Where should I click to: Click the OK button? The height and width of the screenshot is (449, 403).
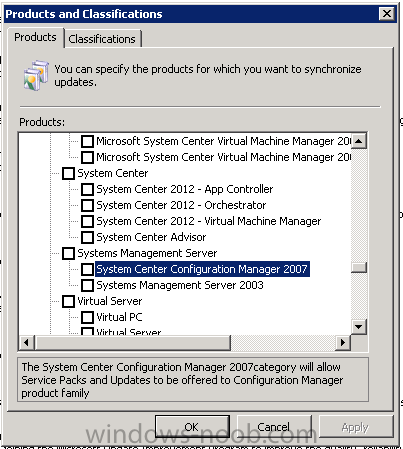192,427
